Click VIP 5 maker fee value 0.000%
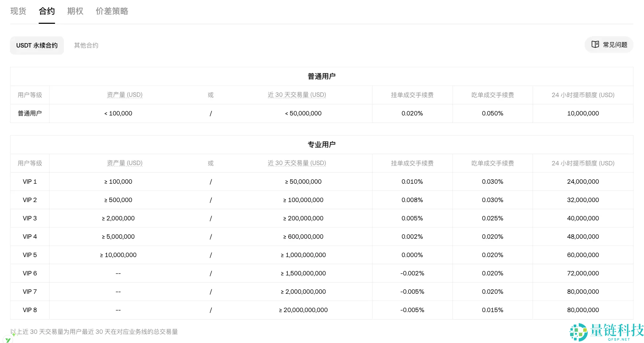This screenshot has width=644, height=343. click(x=412, y=255)
